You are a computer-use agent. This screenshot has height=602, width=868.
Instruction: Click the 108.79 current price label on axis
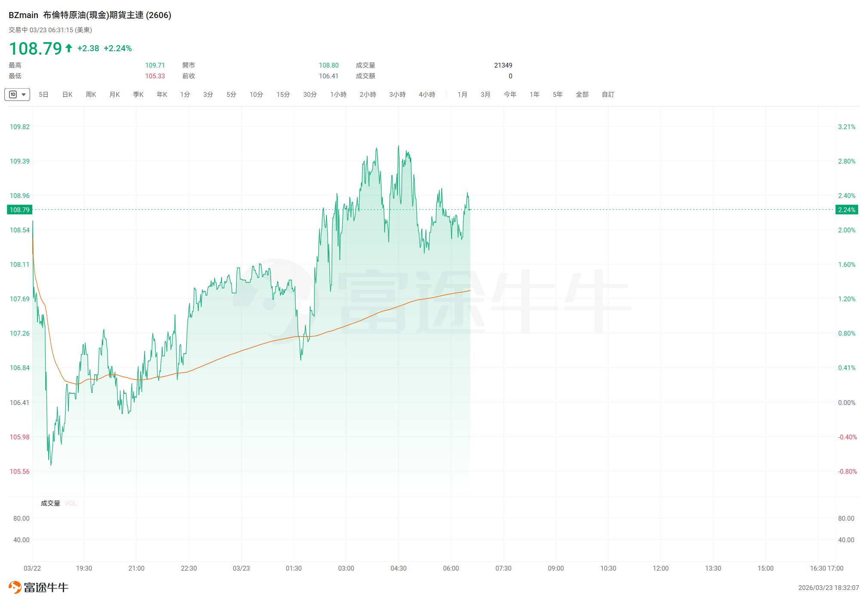pyautogui.click(x=20, y=210)
